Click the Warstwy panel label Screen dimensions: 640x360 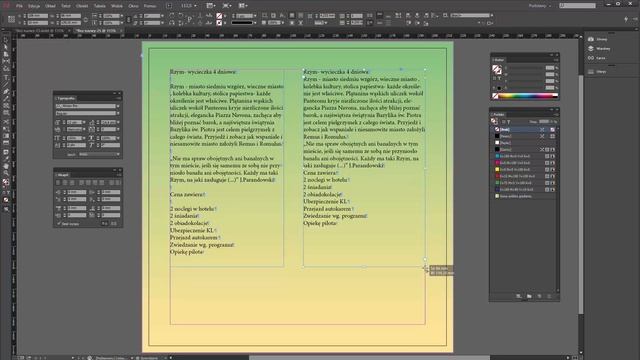603,49
